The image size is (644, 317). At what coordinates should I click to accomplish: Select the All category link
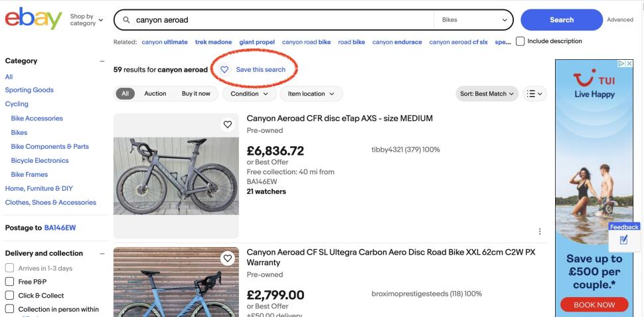point(9,77)
